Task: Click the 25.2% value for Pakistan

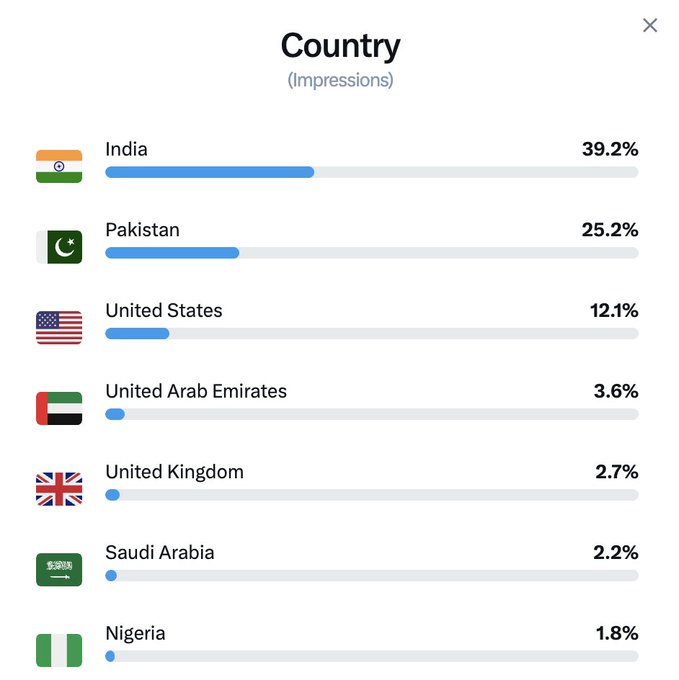Action: [x=610, y=230]
